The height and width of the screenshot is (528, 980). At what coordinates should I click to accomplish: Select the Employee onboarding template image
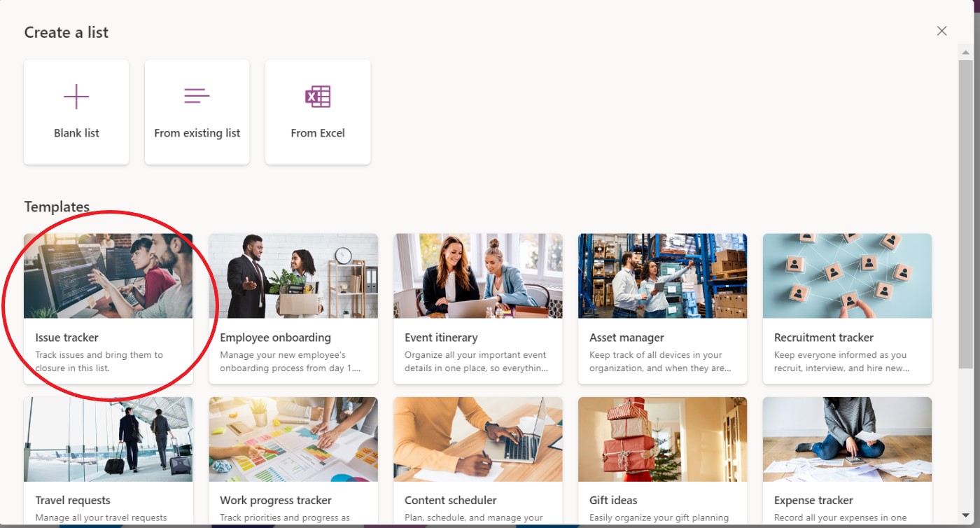(293, 276)
